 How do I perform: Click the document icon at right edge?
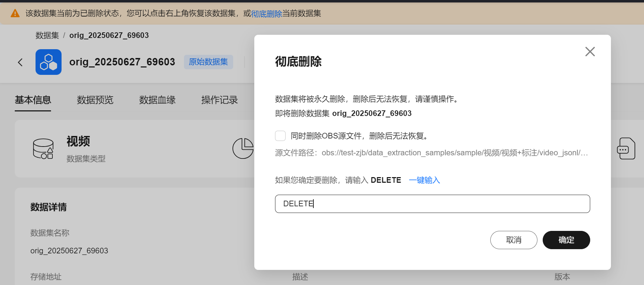(626, 149)
